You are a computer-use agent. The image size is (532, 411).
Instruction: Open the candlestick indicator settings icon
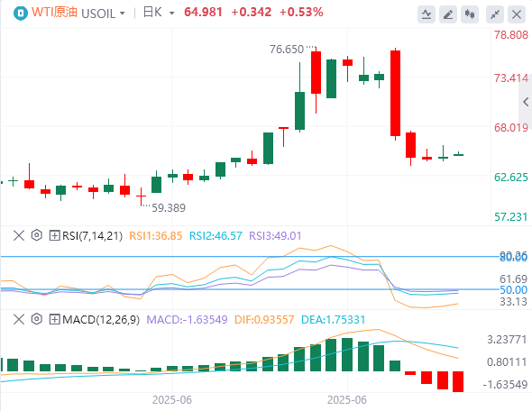pos(470,14)
